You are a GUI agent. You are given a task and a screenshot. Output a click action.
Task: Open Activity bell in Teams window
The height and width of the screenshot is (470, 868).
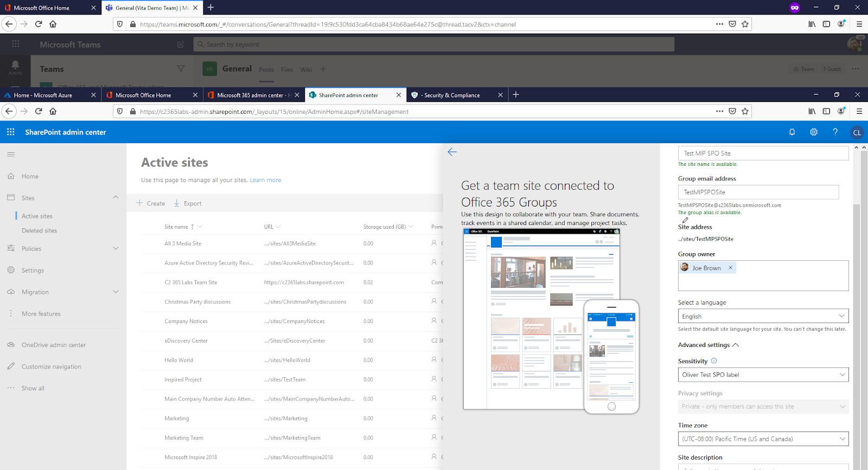tap(15, 67)
